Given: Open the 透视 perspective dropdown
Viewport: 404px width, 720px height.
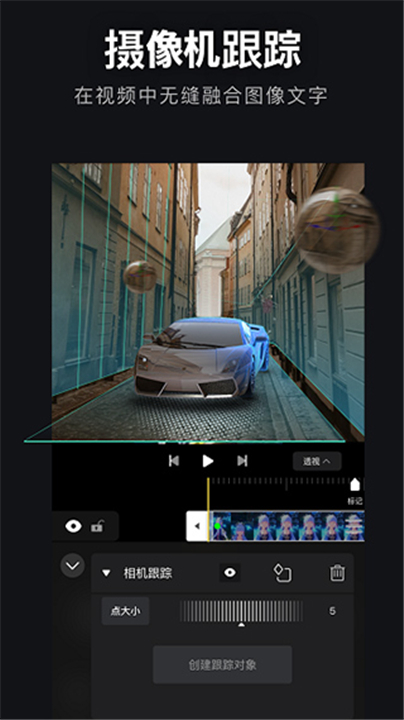Looking at the screenshot, I should click(x=317, y=461).
